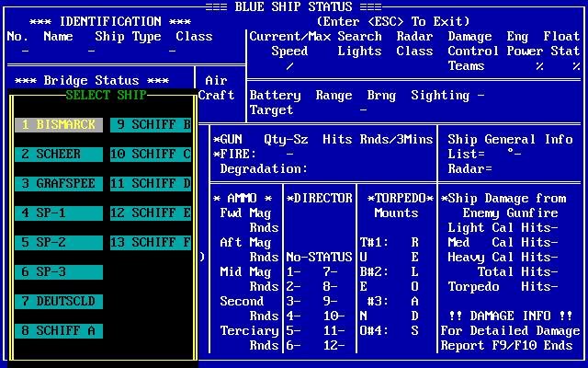
Task: Click the Search Lights label
Action: [x=359, y=44]
